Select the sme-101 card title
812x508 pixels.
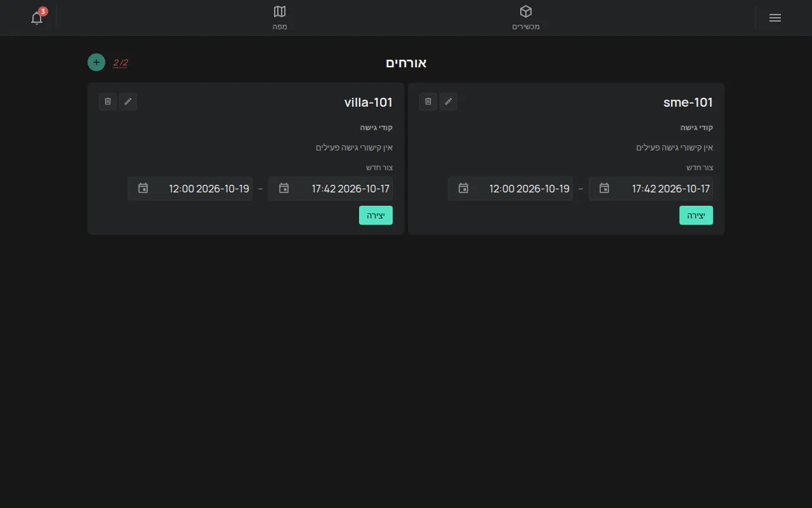[688, 102]
